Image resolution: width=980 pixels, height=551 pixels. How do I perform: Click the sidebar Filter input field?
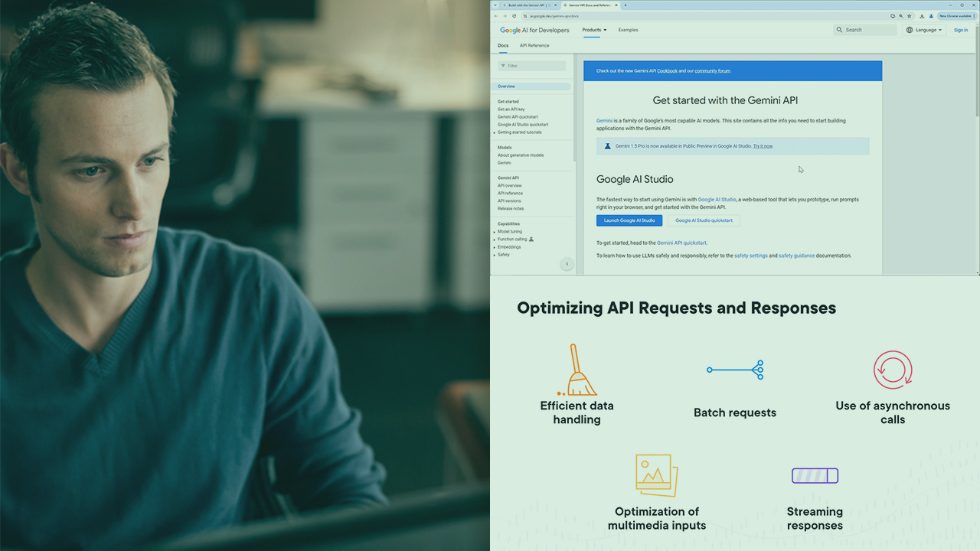click(534, 66)
